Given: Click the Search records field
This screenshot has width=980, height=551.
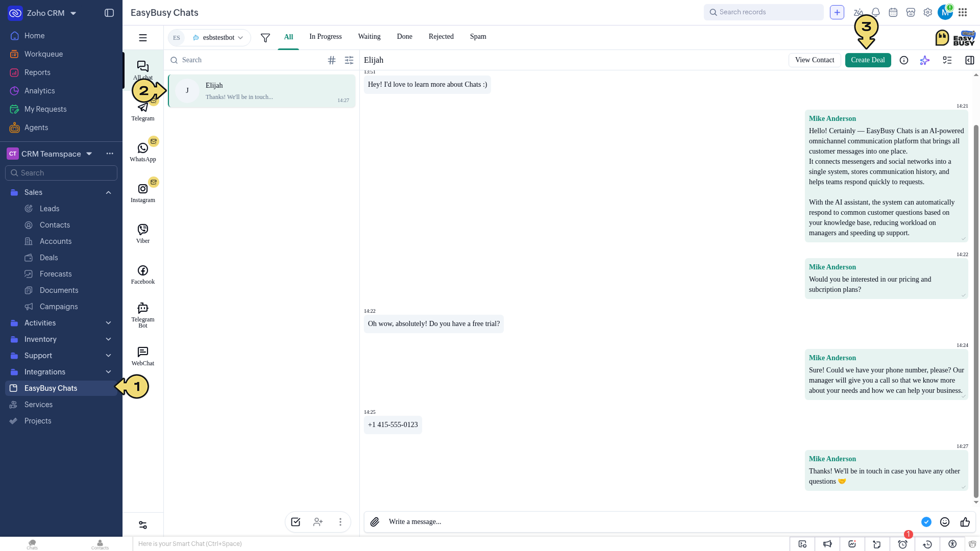Looking at the screenshot, I should [764, 12].
